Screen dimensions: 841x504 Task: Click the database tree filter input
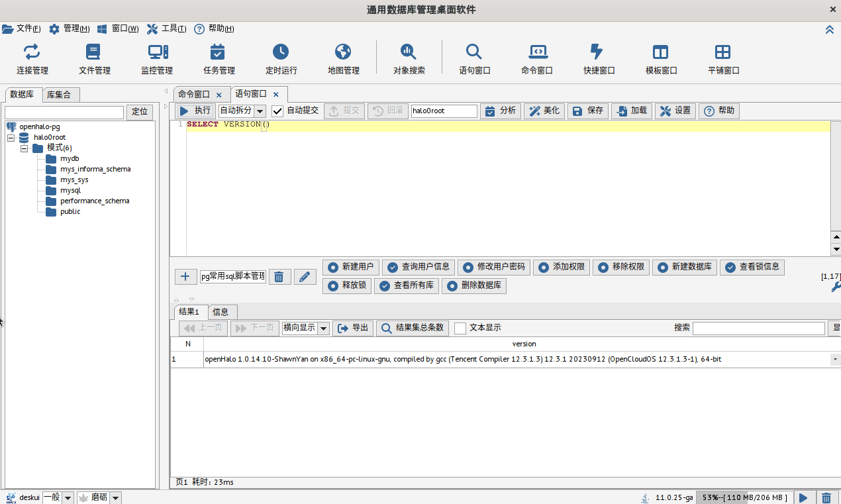point(64,113)
